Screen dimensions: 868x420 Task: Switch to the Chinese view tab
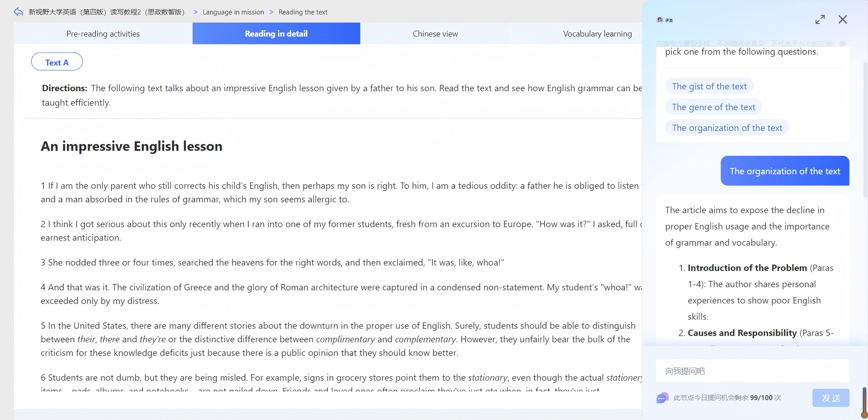click(x=435, y=33)
